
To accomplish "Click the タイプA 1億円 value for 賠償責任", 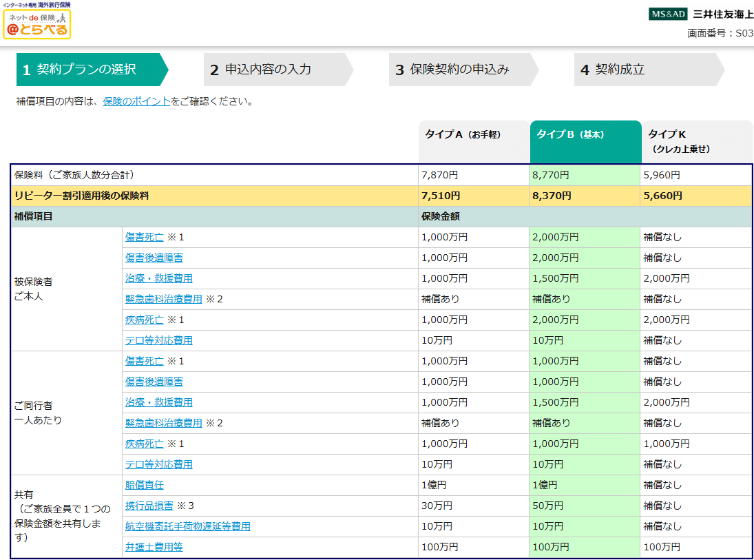I will (x=434, y=486).
